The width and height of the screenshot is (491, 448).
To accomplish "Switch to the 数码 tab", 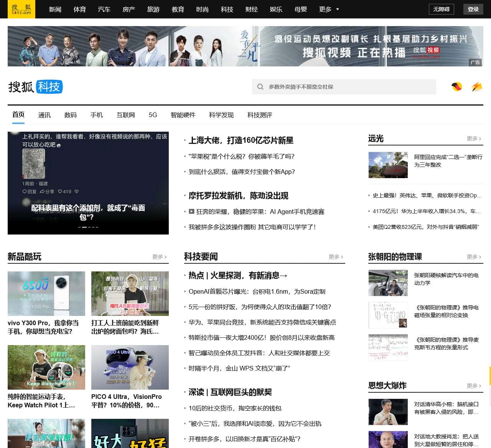I will point(70,115).
